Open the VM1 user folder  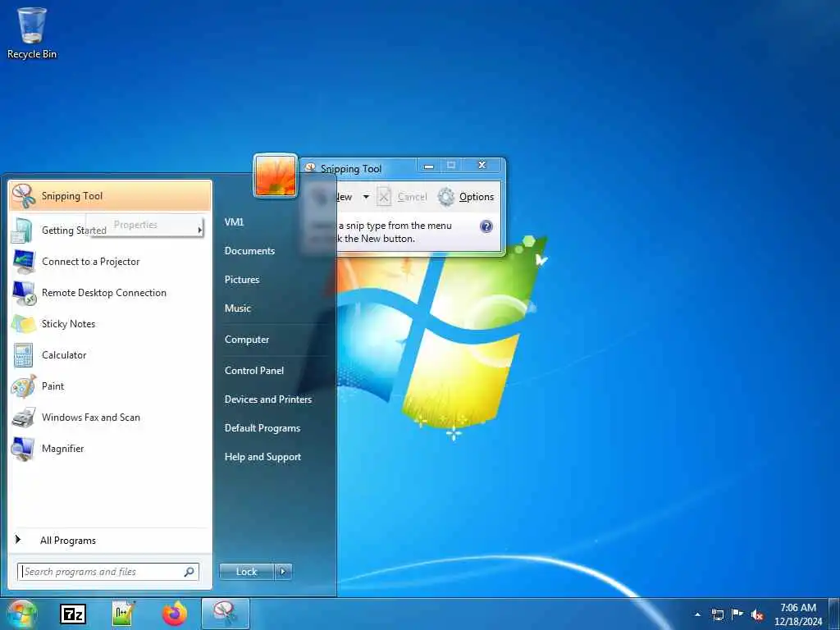point(234,221)
